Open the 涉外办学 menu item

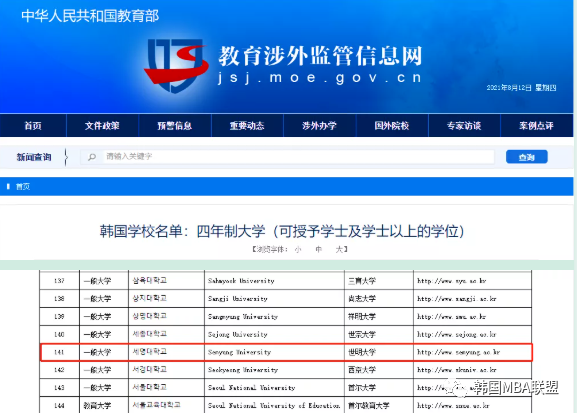click(319, 126)
